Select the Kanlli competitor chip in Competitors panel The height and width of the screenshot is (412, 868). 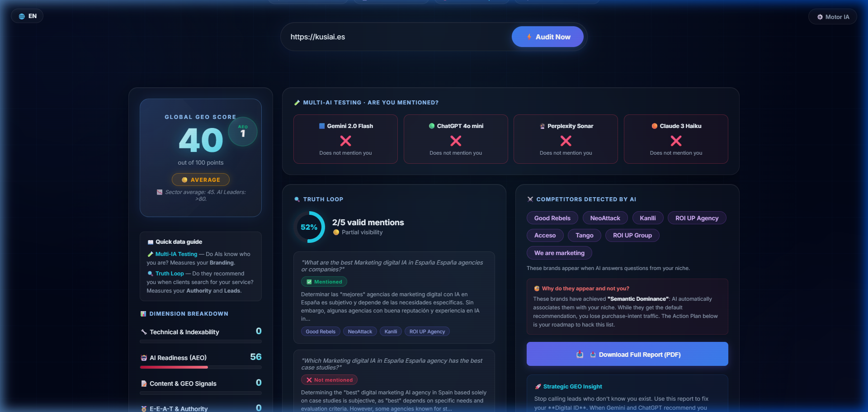[648, 218]
